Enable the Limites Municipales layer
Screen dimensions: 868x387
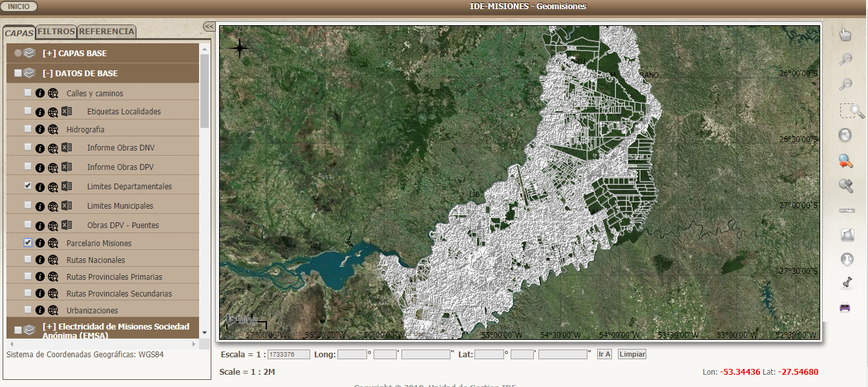coord(28,205)
